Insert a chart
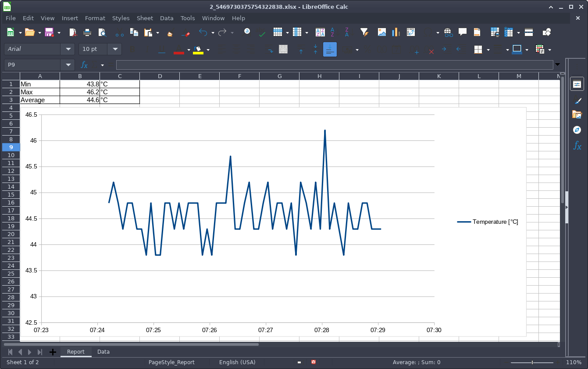 tap(395, 32)
